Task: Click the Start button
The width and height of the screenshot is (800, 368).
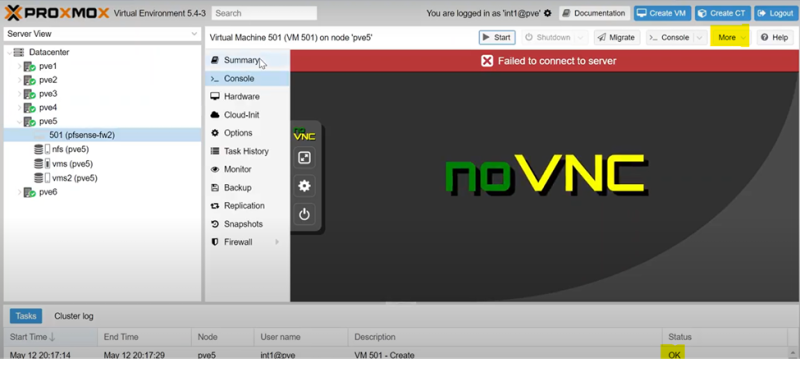Action: point(497,38)
